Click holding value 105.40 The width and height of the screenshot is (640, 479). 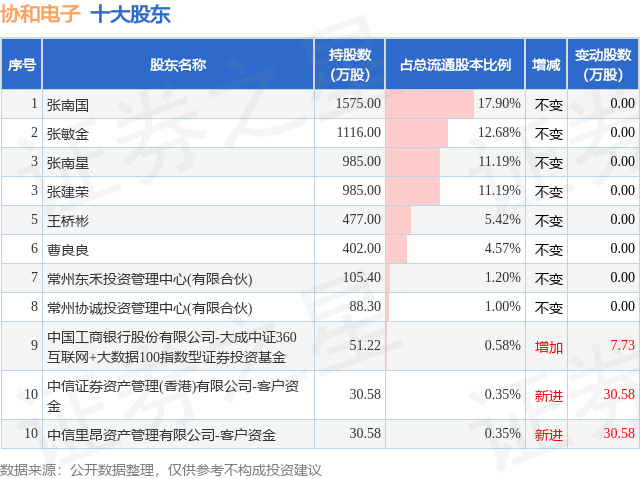pyautogui.click(x=362, y=277)
